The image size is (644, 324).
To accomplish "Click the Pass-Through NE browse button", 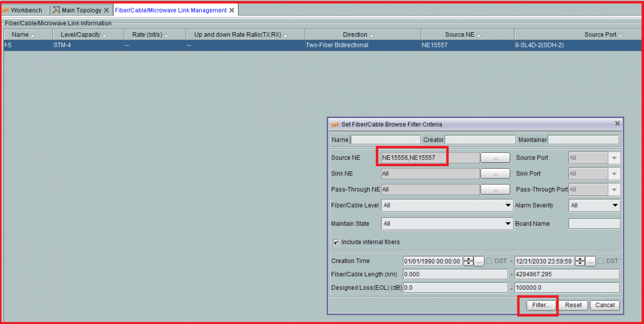I will click(495, 189).
